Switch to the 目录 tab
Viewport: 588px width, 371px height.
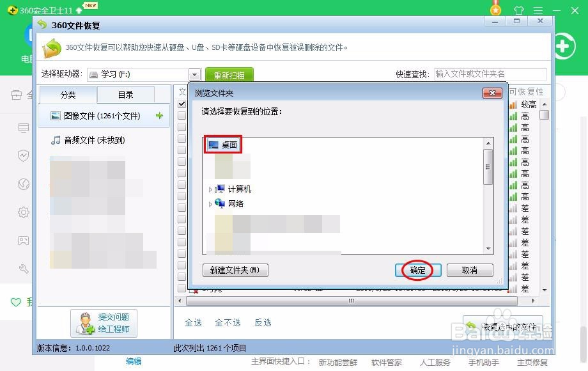coord(126,95)
